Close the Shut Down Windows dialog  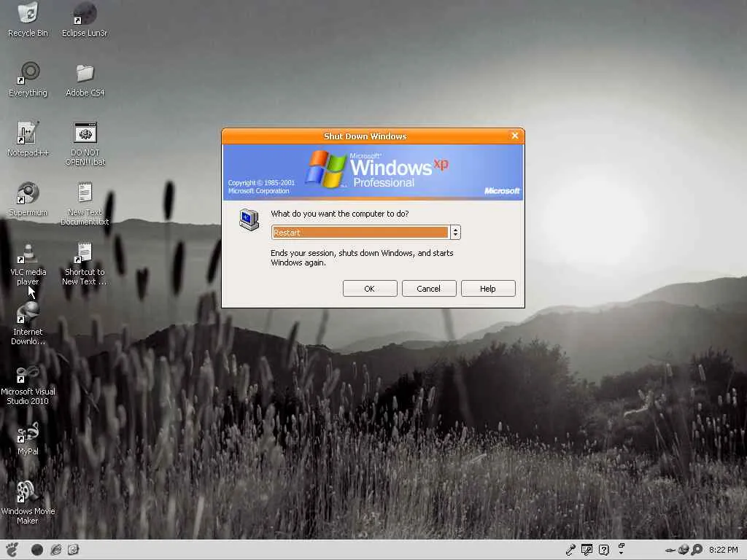tap(515, 136)
